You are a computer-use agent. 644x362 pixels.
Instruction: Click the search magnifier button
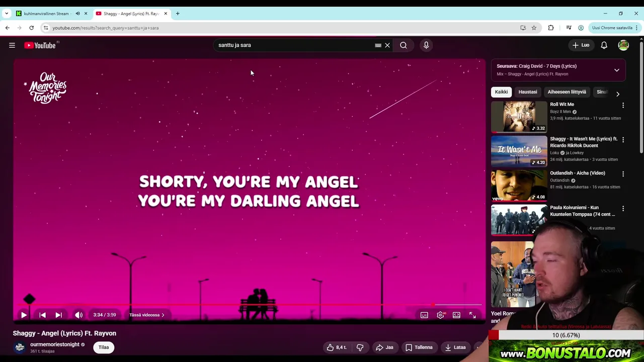404,45
